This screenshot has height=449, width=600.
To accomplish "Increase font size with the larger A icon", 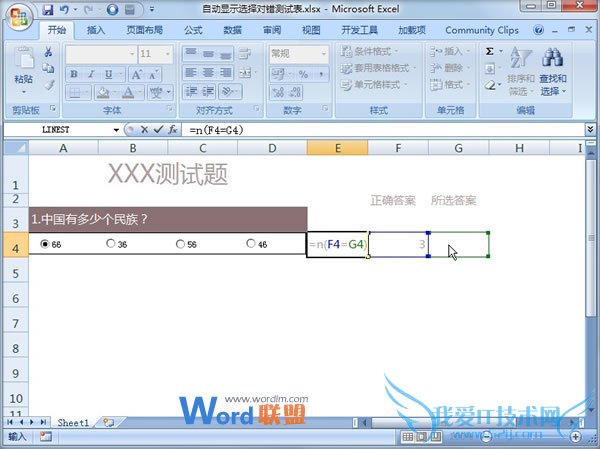I will (137, 74).
